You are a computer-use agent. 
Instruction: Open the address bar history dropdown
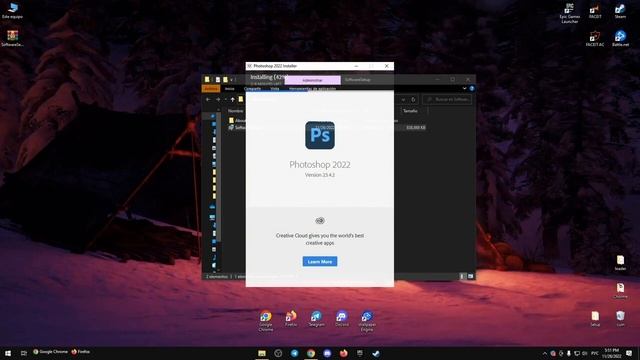click(403, 99)
